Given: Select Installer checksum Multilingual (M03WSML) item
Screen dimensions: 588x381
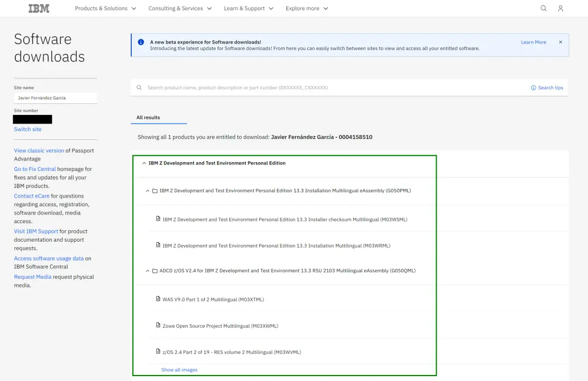Looking at the screenshot, I should (285, 219).
